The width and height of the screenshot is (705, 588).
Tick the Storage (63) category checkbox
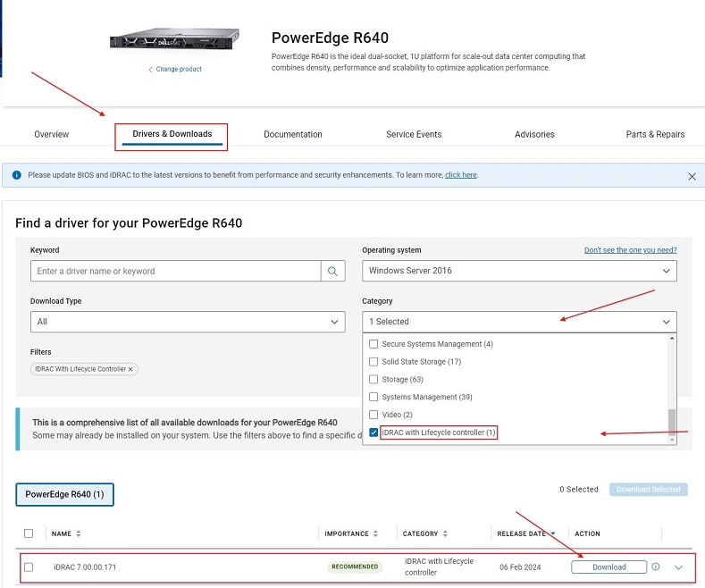[373, 379]
